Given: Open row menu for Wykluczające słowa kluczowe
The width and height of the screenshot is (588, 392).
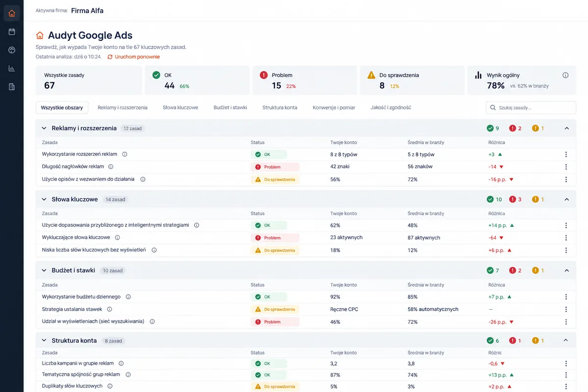Looking at the screenshot, I should [x=566, y=238].
